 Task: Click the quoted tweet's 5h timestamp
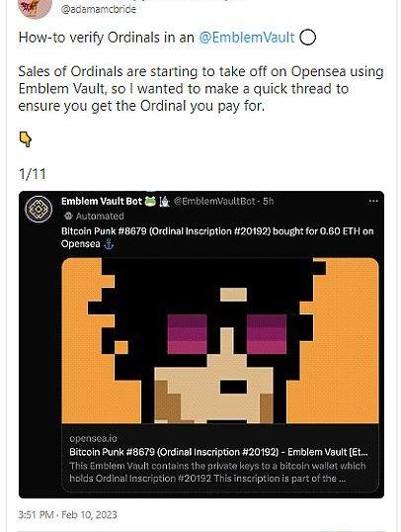[268, 202]
